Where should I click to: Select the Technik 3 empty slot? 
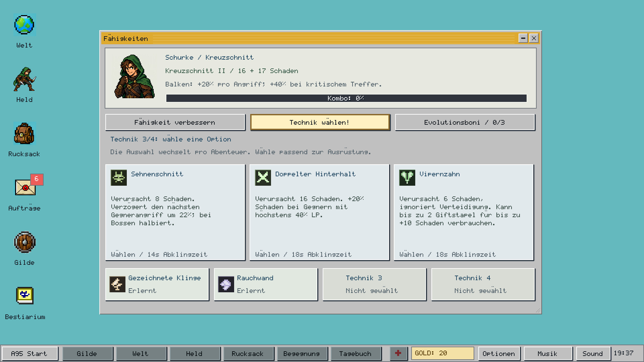click(x=374, y=284)
